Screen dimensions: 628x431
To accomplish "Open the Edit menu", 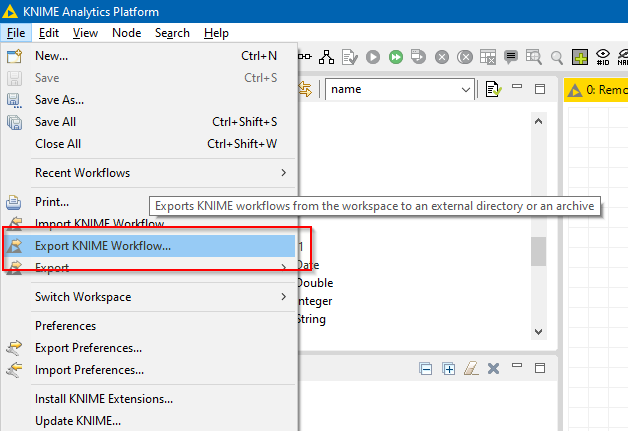I will pyautogui.click(x=49, y=33).
